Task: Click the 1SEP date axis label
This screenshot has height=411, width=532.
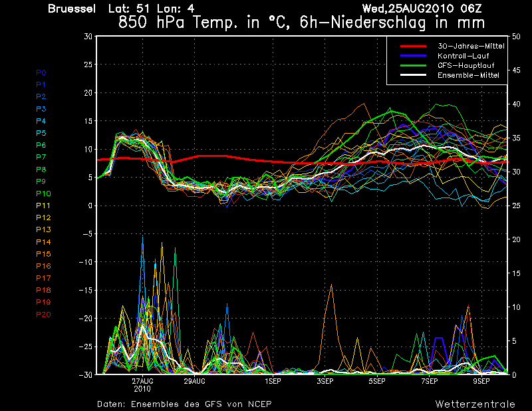Action: pyautogui.click(x=273, y=381)
